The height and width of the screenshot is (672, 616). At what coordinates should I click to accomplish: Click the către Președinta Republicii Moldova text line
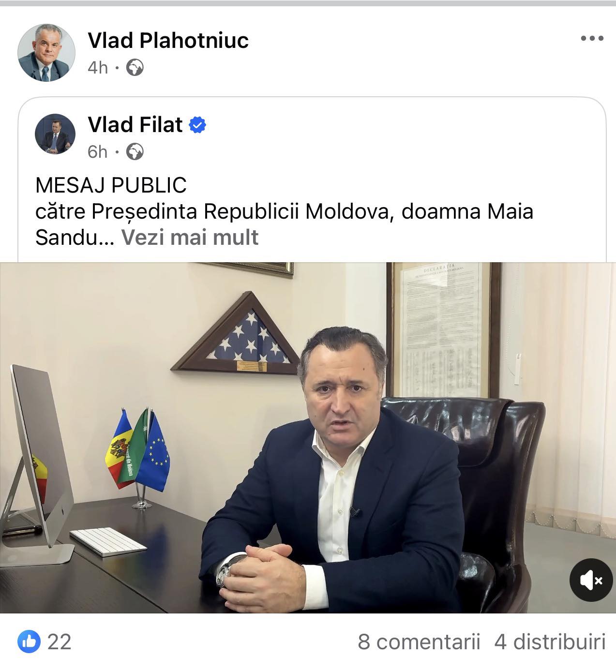click(x=284, y=211)
